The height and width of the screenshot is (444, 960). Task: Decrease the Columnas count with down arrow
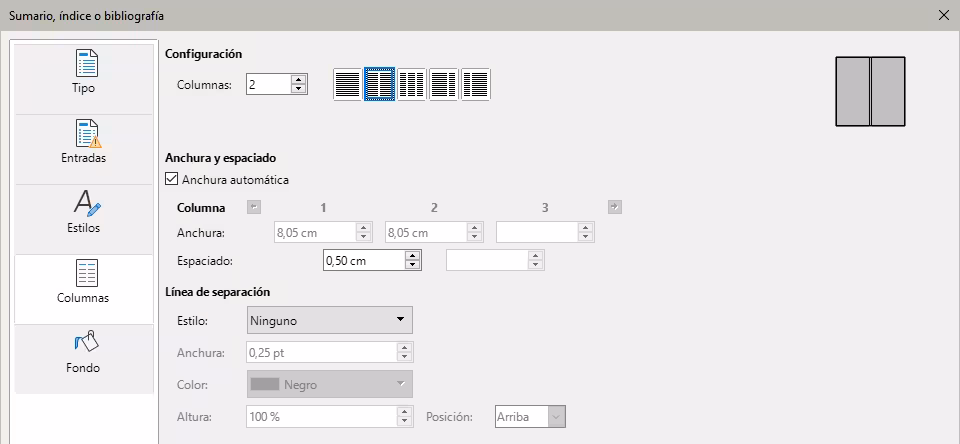297,90
